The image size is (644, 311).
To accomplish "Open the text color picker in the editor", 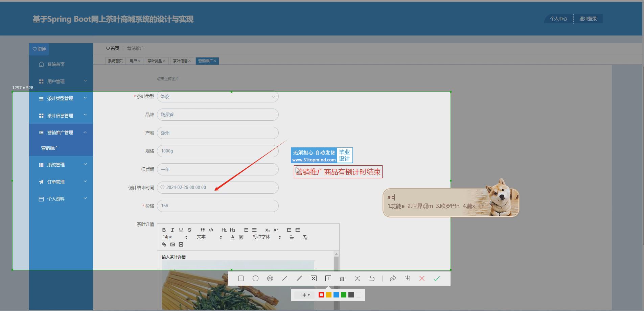I will [x=233, y=237].
